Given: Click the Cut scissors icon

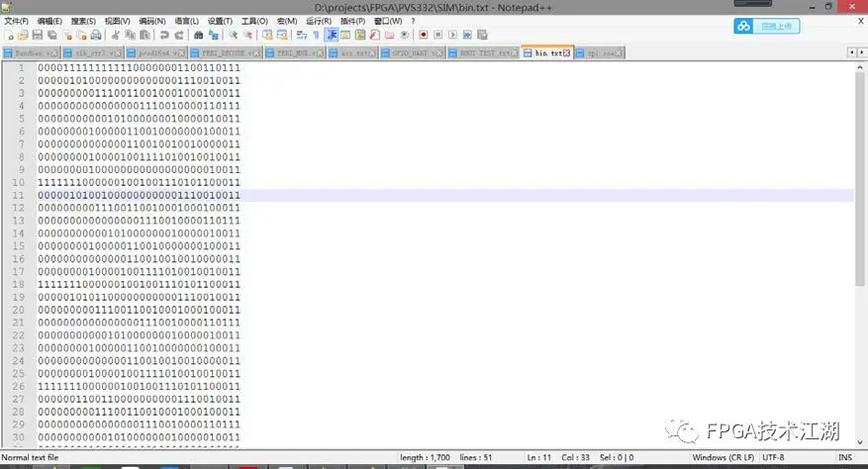Looking at the screenshot, I should coord(115,35).
